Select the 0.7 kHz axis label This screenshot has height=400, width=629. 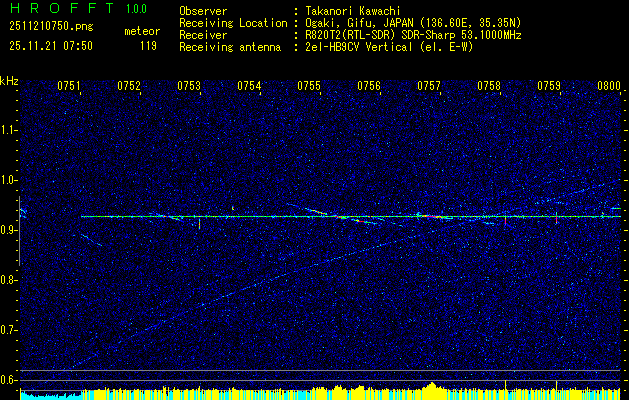tap(9, 330)
